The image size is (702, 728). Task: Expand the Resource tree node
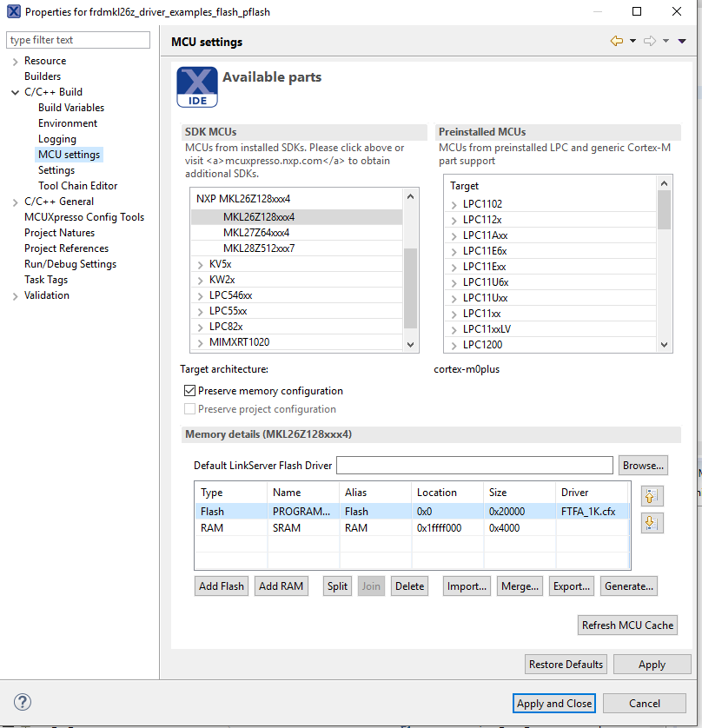click(x=16, y=62)
